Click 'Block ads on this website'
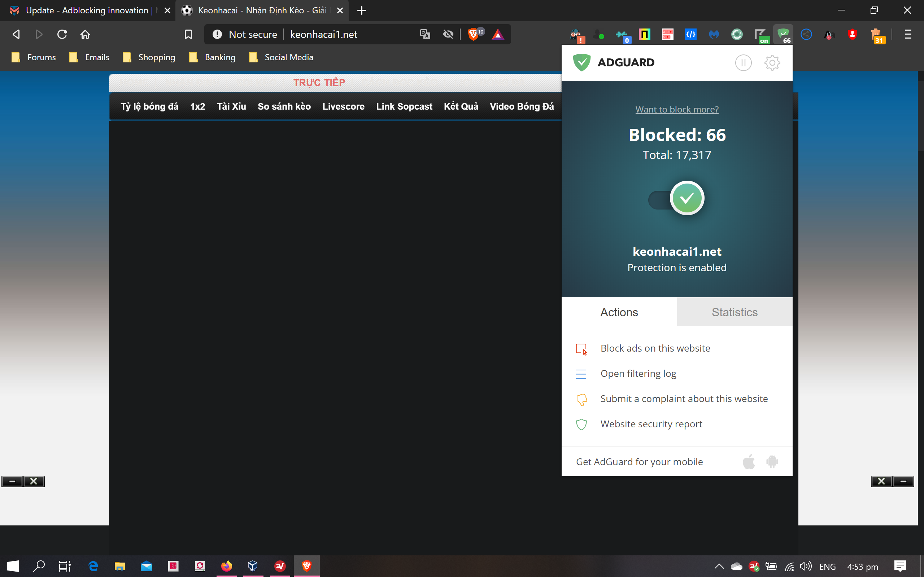This screenshot has height=577, width=924. tap(655, 348)
